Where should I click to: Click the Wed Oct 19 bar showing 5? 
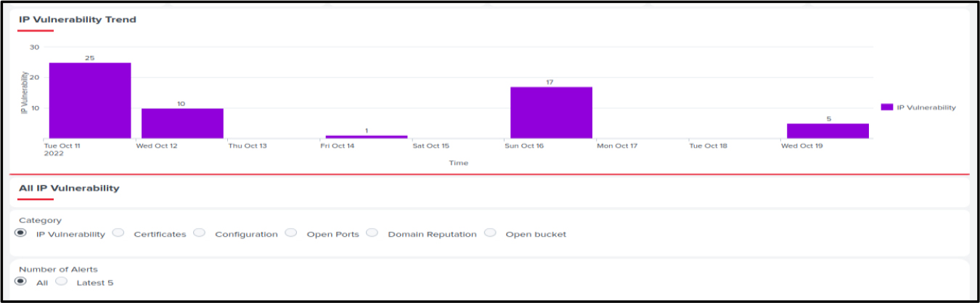pos(828,131)
